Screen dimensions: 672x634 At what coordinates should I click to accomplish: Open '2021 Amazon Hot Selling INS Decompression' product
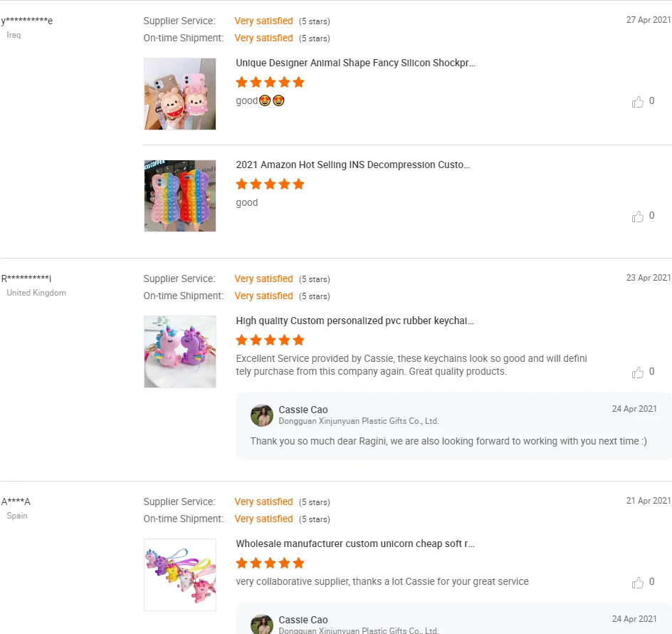click(352, 165)
